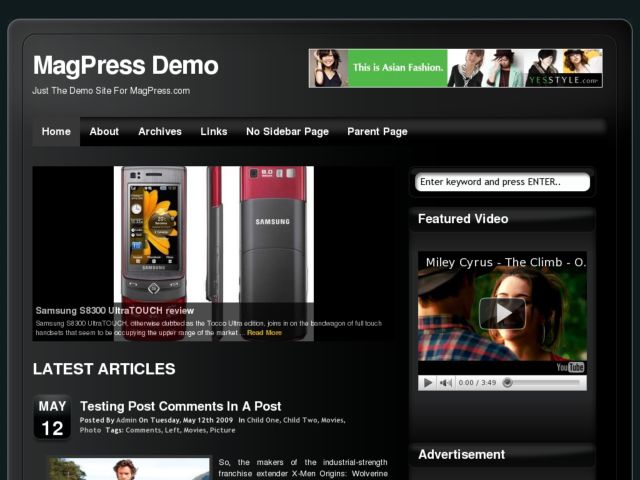Open the Wolverine post thumbnail image
The image size is (640, 480).
[129, 469]
